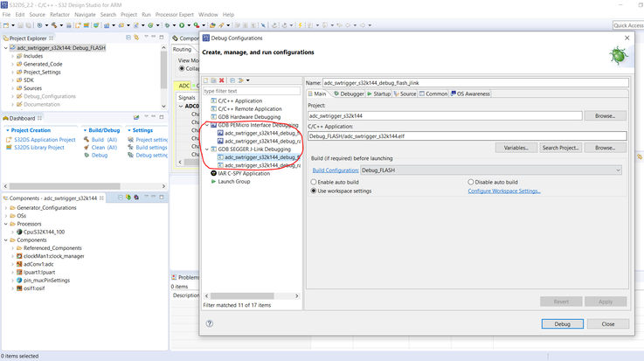Click the green Run toolbar button
This screenshot has width=644, height=361.
182,25
